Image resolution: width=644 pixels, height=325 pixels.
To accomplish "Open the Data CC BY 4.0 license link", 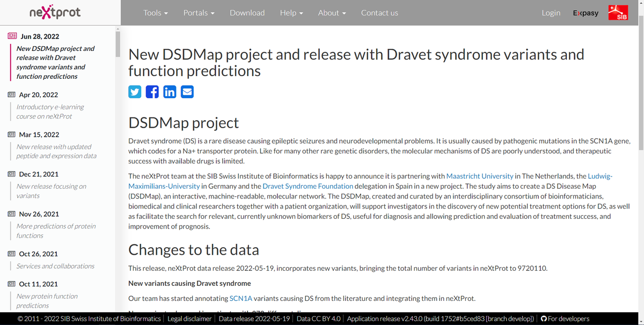I will pyautogui.click(x=319, y=319).
